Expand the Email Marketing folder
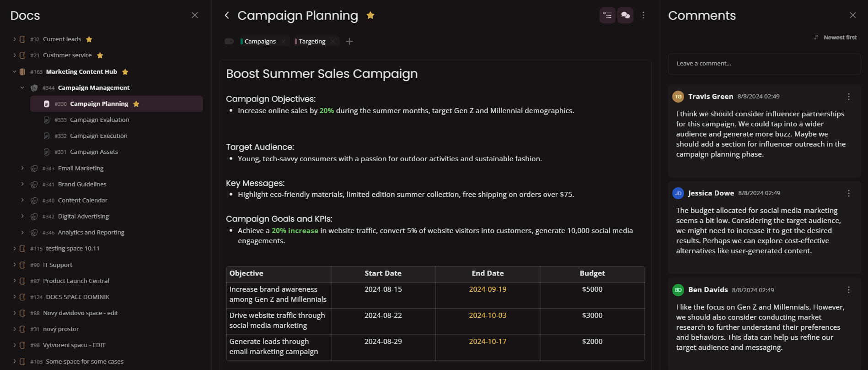The image size is (868, 370). click(22, 169)
